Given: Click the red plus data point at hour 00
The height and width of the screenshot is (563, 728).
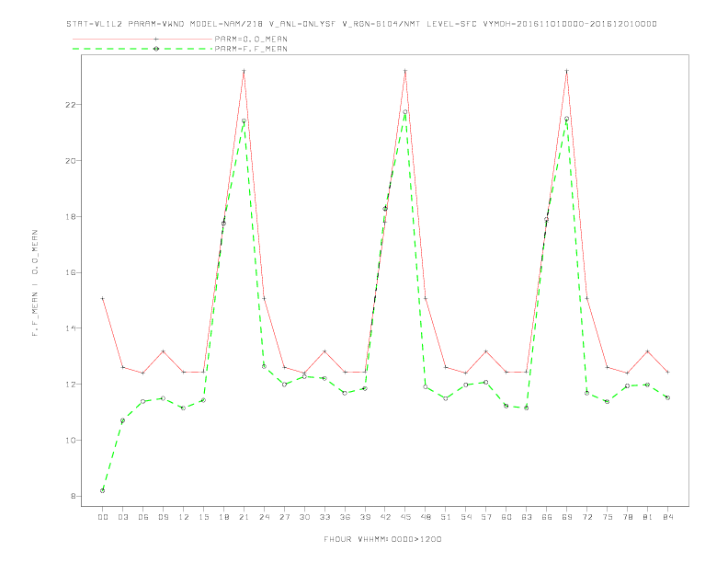Looking at the screenshot, I should tap(103, 298).
